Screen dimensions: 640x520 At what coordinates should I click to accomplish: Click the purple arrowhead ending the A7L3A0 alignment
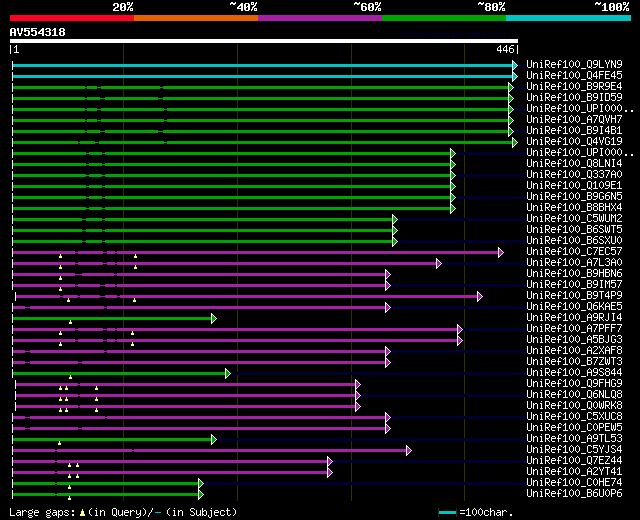pyautogui.click(x=439, y=264)
